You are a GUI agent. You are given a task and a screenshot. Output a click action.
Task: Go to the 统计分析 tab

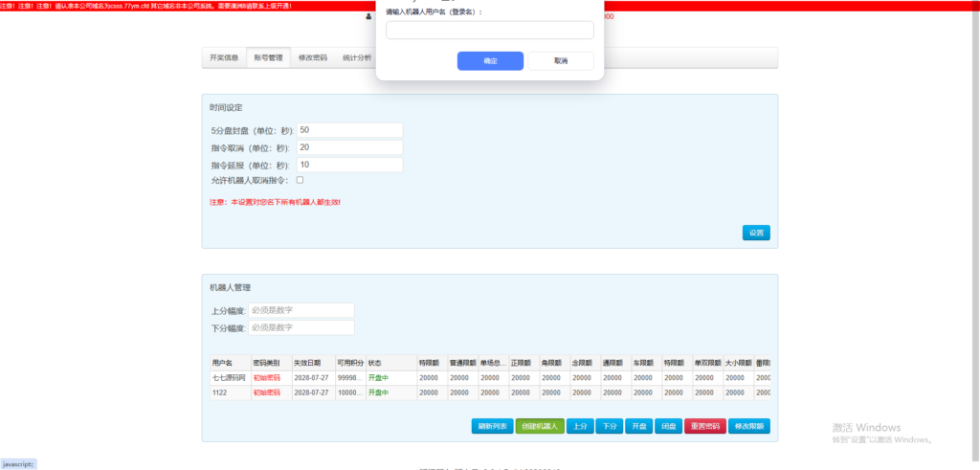click(356, 57)
